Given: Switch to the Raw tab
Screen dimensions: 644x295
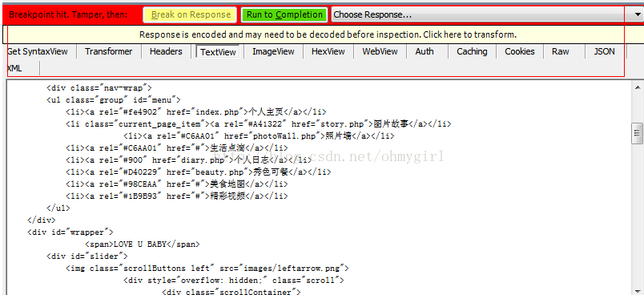Looking at the screenshot, I should [560, 51].
